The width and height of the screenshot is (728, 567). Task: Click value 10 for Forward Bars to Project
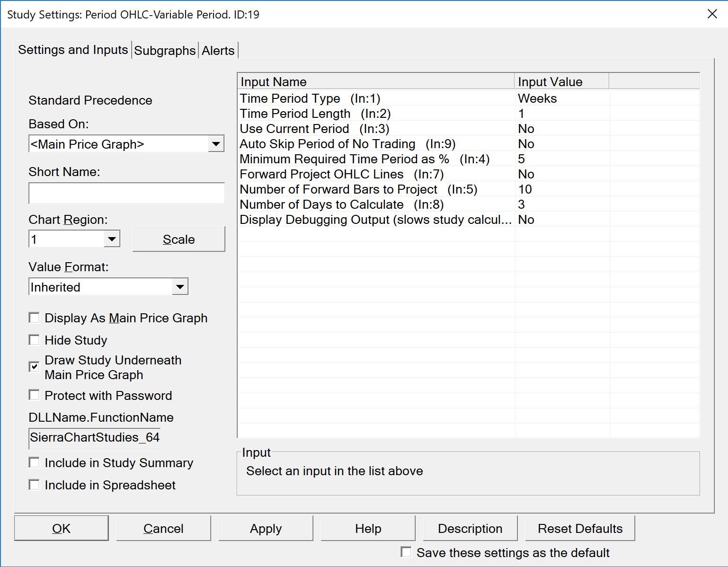[525, 189]
